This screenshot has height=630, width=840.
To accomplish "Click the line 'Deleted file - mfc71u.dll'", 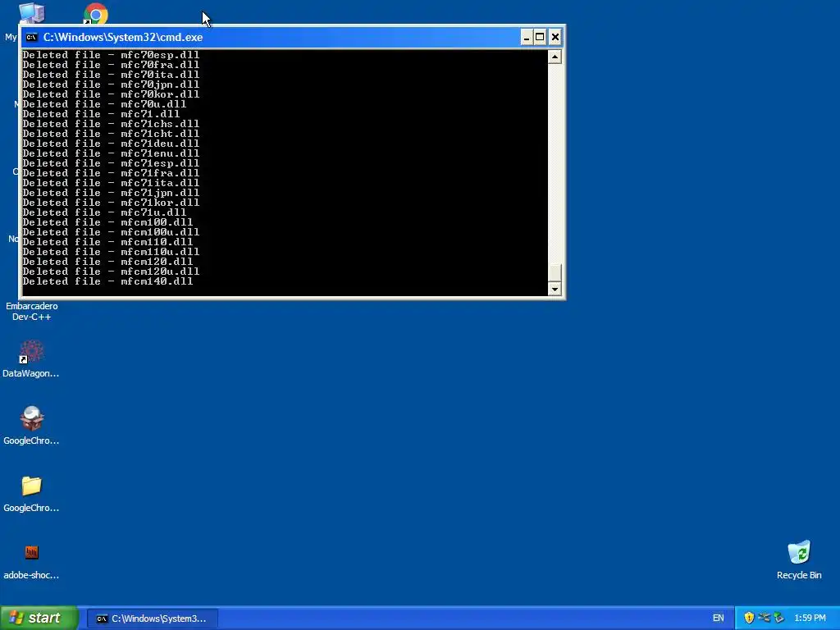I will point(104,212).
